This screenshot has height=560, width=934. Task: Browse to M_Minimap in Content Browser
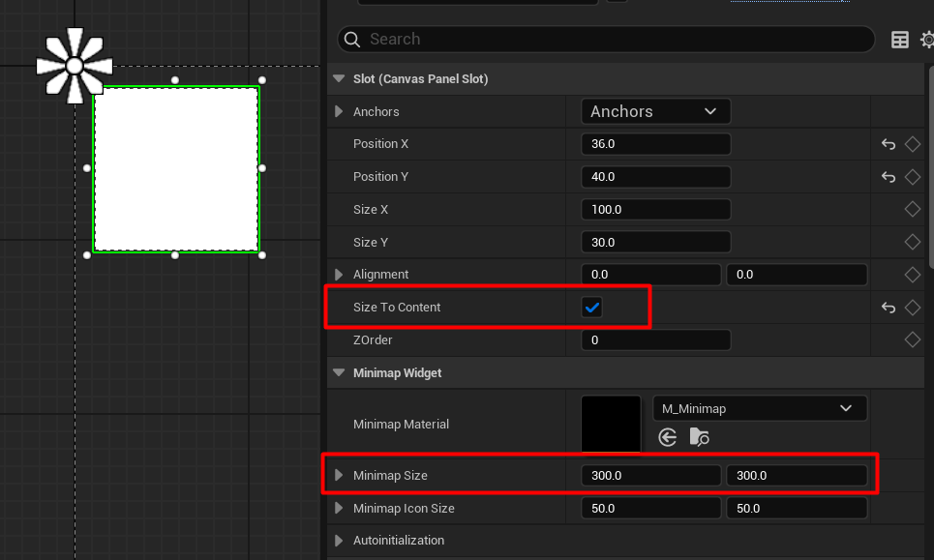click(699, 437)
